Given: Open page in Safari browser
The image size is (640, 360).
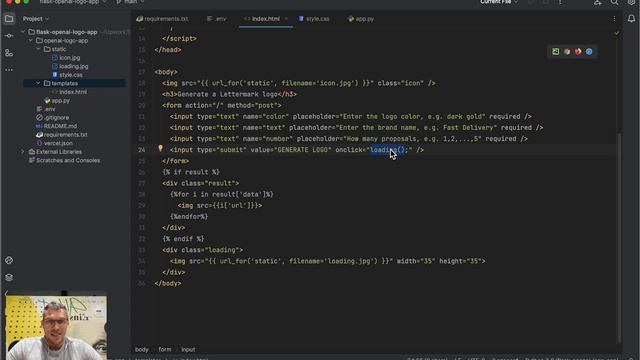Looking at the screenshot, I should (x=589, y=52).
